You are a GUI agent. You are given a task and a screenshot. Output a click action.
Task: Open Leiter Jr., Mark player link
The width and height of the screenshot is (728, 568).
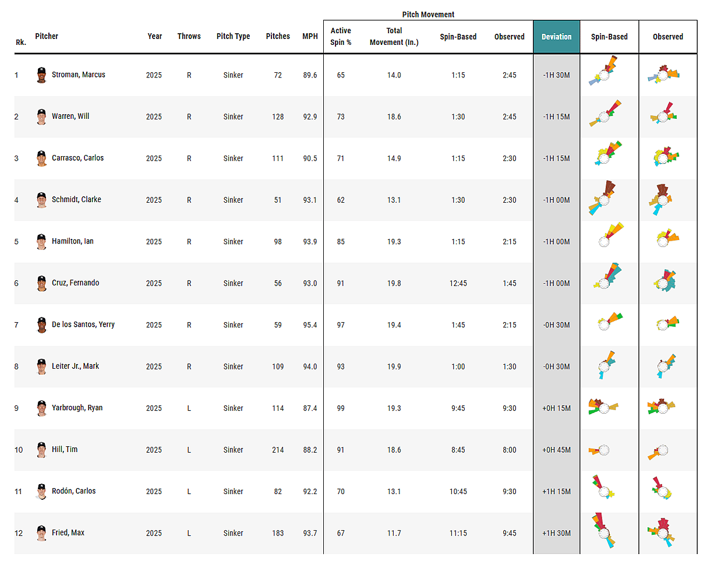(75, 366)
